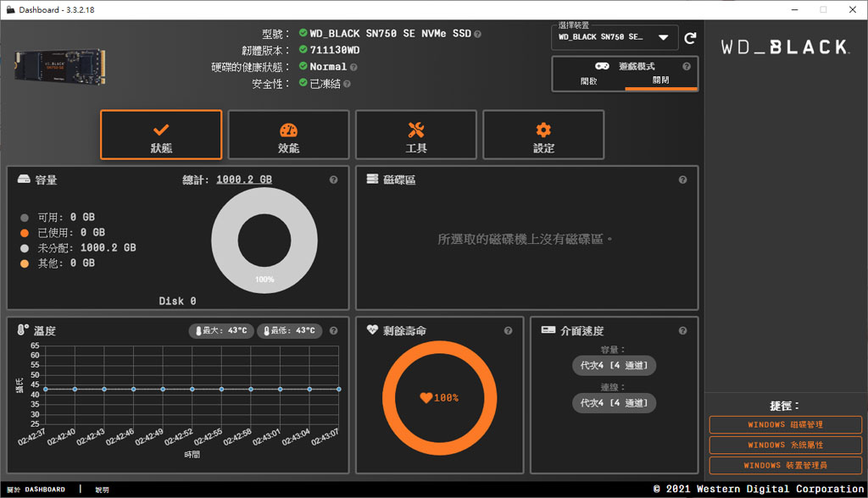
Task: Click the max temperature 43°C badge
Action: point(221,331)
